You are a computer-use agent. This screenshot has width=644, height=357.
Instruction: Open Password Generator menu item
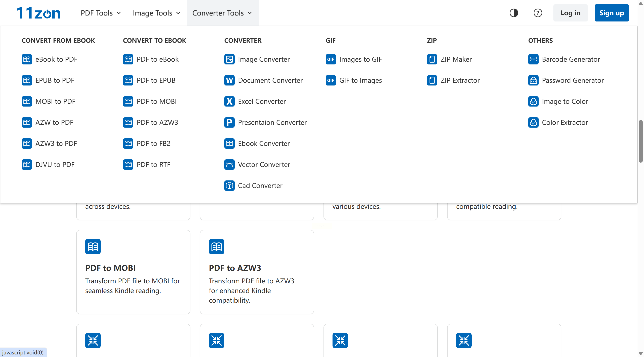pos(573,80)
